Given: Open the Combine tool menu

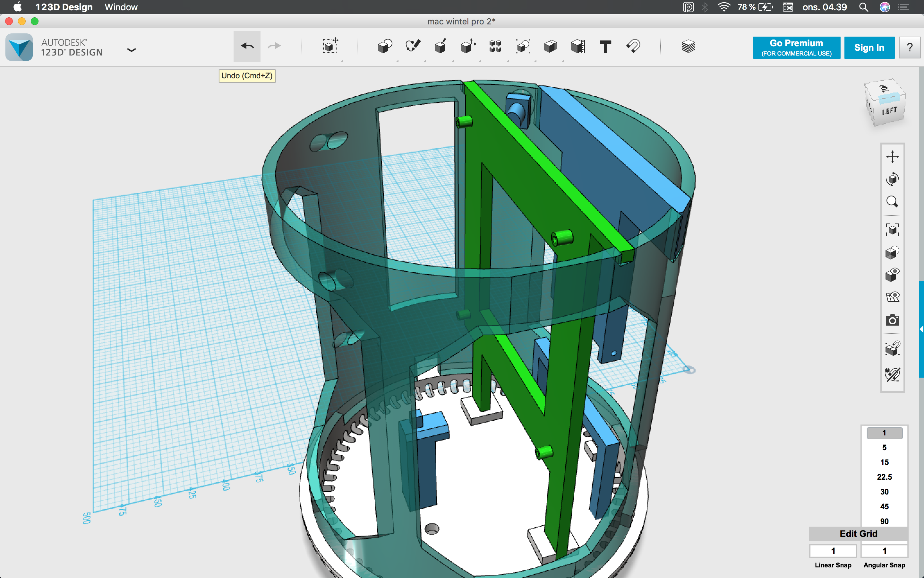Looking at the screenshot, I should 550,46.
